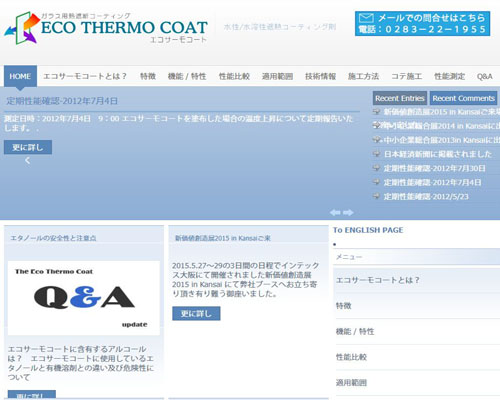500x400 pixels.
Task: Click arrow bullet beside 定期性能確認-2012年7月30日
Action: (x=376, y=168)
